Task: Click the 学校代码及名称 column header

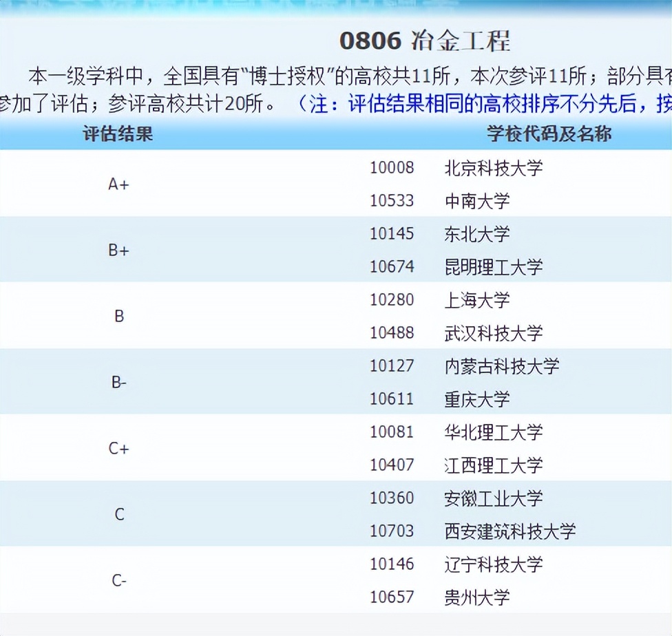Action: click(x=549, y=134)
